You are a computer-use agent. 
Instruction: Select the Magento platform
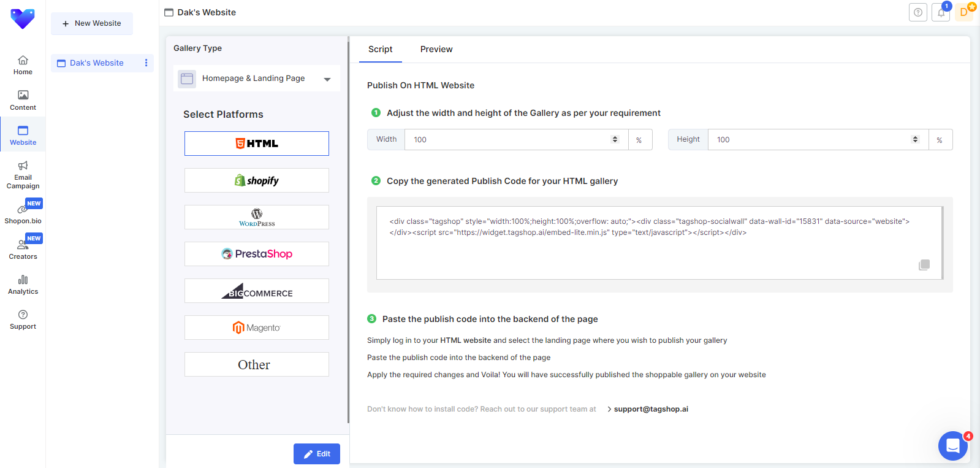[x=257, y=328]
